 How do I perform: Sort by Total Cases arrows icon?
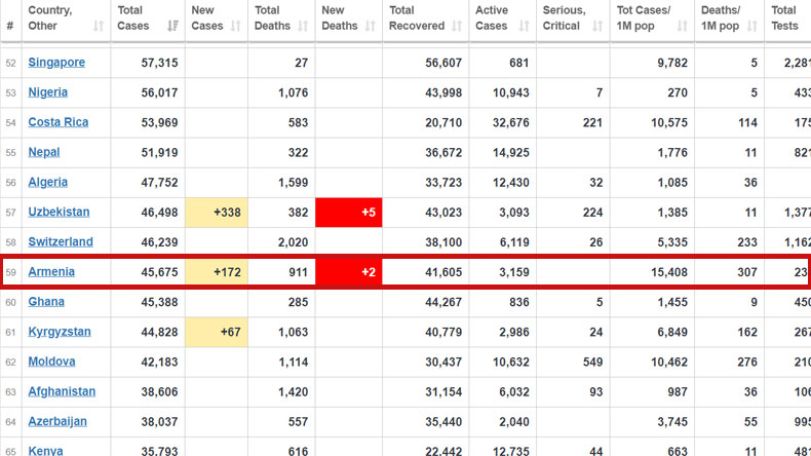[173, 26]
